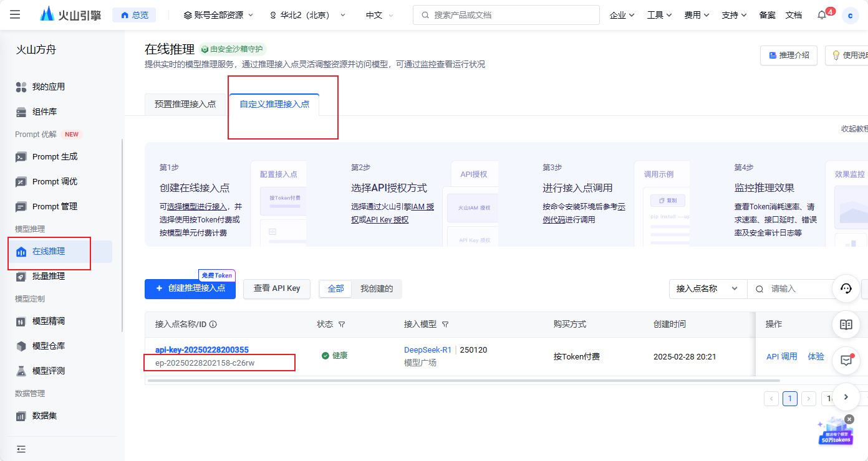Click endpoint ID ep-20250228202158-c26rw

[x=205, y=363]
